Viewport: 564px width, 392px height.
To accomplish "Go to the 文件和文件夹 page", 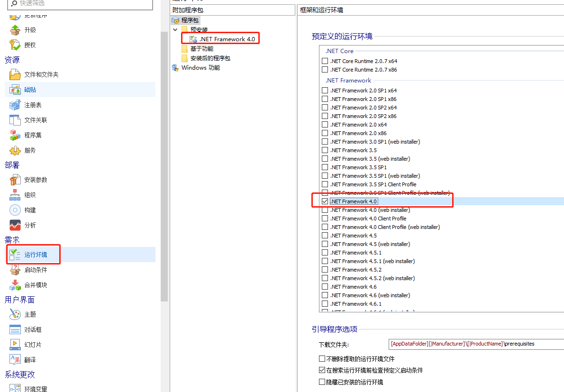I will coord(41,74).
